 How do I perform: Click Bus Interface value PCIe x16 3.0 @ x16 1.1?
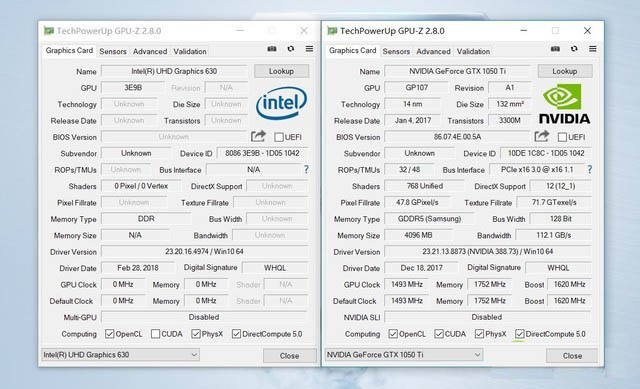point(537,169)
